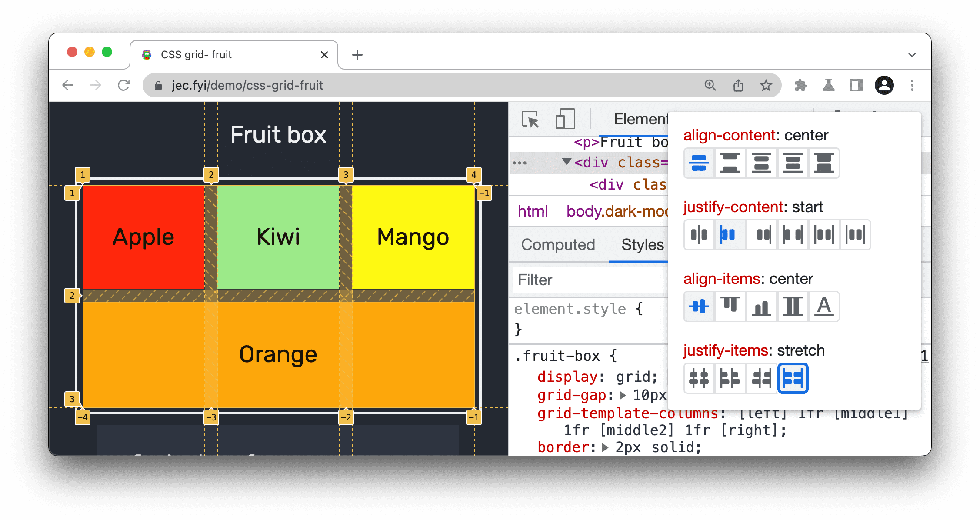
Task: Click the align-items start icon
Action: point(730,306)
